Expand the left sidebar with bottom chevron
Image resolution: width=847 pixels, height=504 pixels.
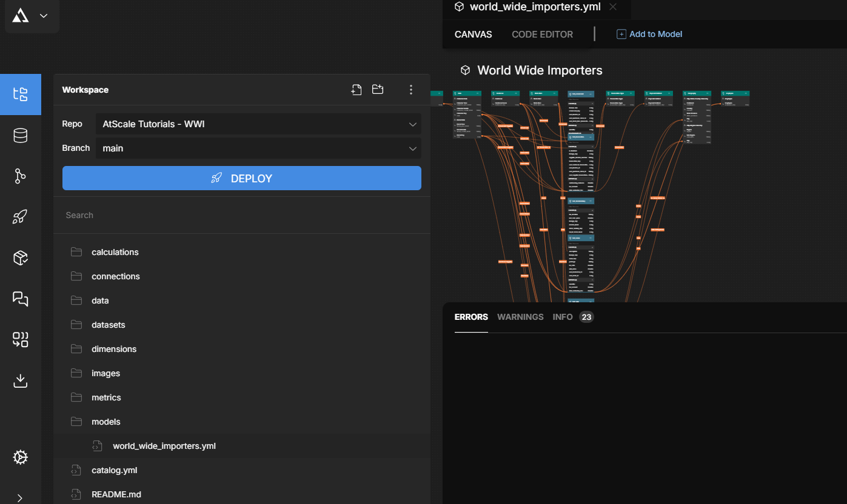tap(20, 498)
